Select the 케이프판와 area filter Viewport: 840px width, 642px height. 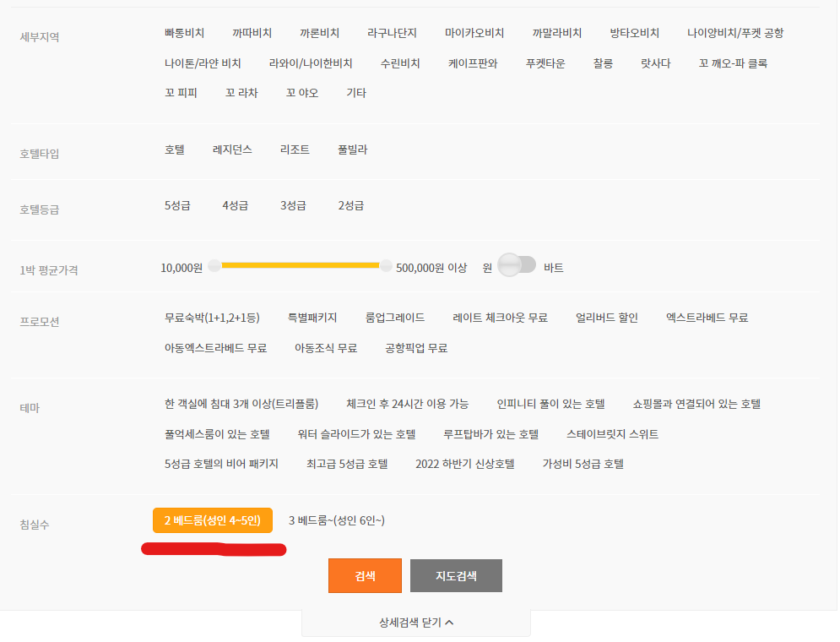(x=473, y=63)
